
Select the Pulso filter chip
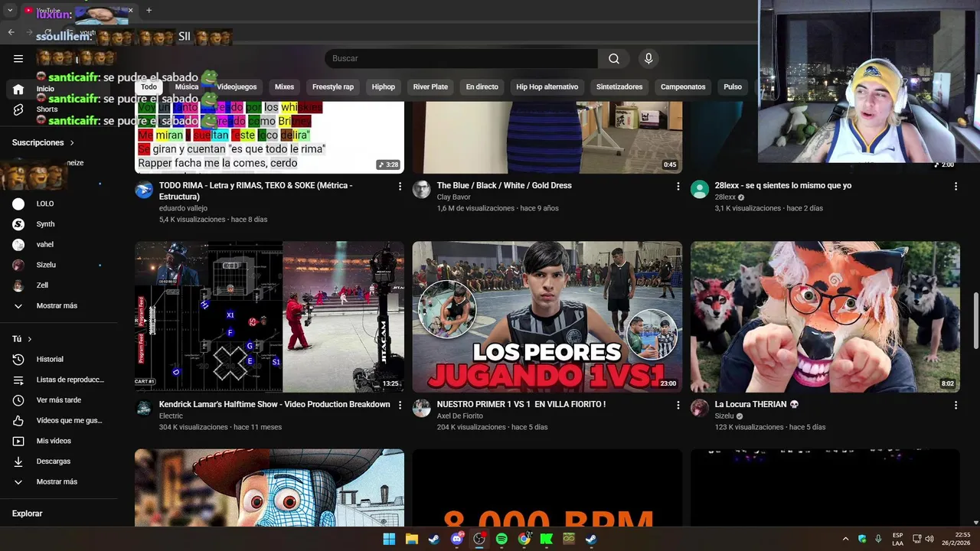coord(733,86)
